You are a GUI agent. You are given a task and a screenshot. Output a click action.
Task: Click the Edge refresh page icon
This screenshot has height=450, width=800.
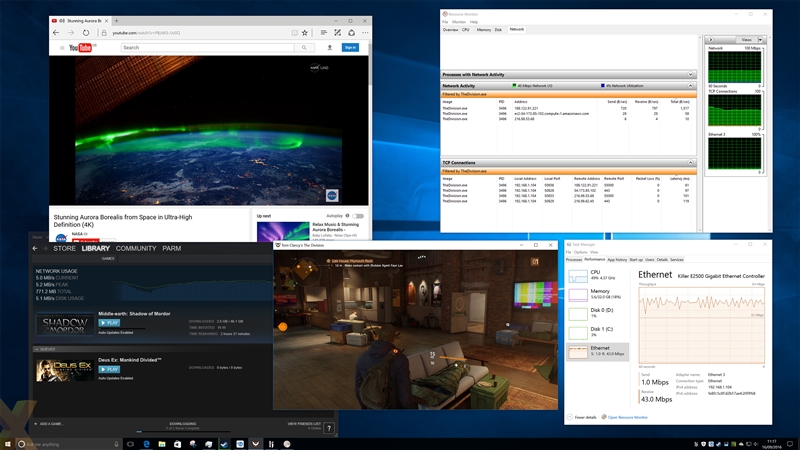point(88,32)
